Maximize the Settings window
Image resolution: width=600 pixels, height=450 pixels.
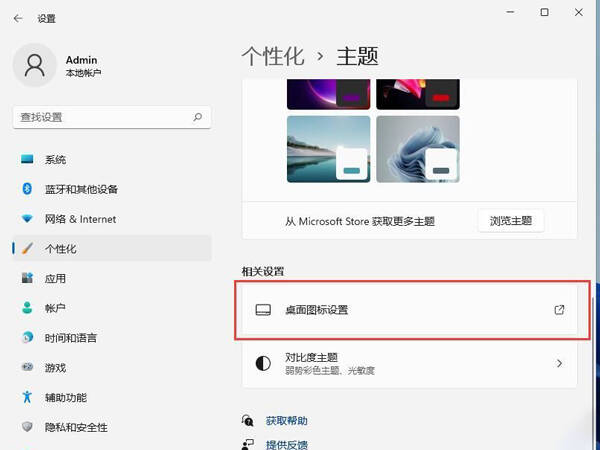click(x=544, y=12)
